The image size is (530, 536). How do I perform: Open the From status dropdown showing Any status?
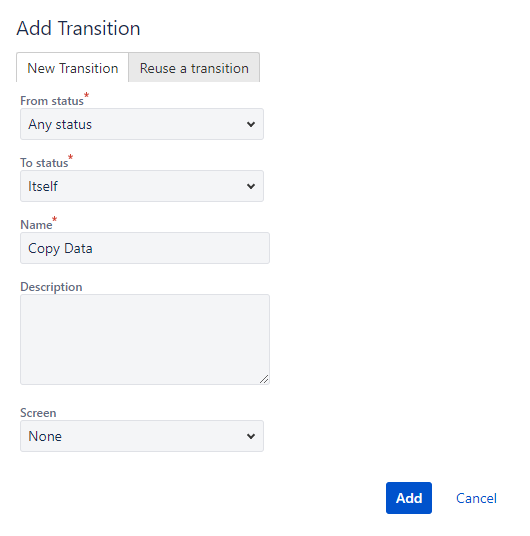142,124
